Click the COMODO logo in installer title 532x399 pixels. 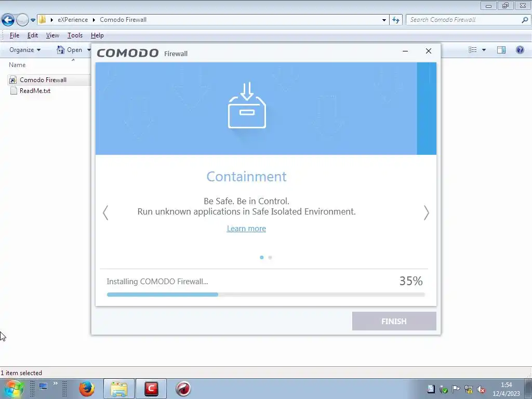click(x=128, y=54)
